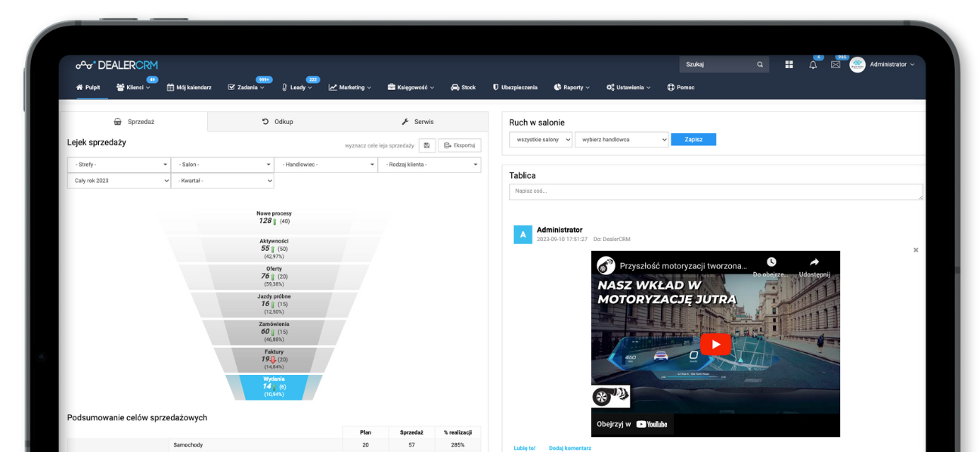Open the Salon filter dropdown
Screen dimensions: 980x452
[x=223, y=165]
